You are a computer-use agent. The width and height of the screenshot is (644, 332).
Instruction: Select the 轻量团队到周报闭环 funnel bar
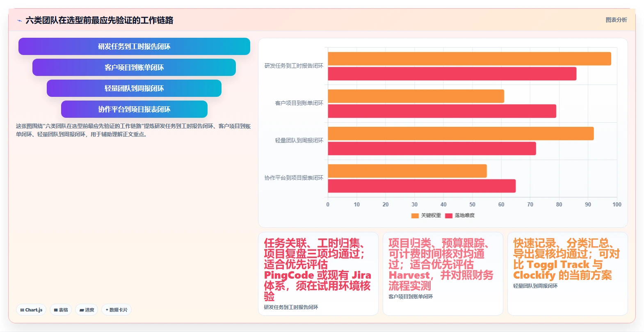pos(134,88)
